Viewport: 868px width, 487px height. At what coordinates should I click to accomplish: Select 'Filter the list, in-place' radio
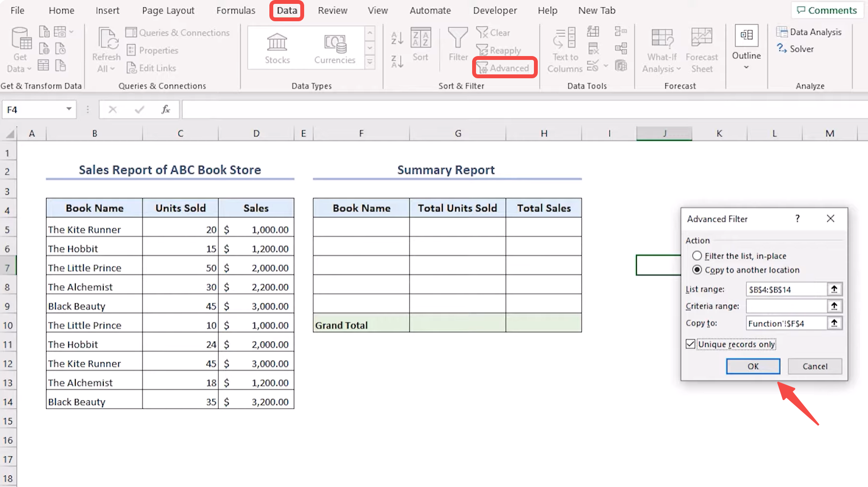click(697, 256)
